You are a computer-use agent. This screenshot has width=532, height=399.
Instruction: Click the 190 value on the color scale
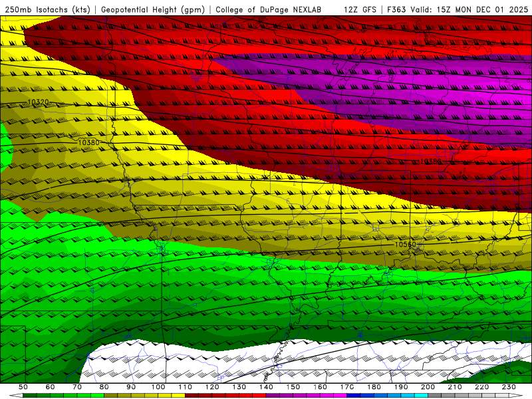tap(401, 387)
